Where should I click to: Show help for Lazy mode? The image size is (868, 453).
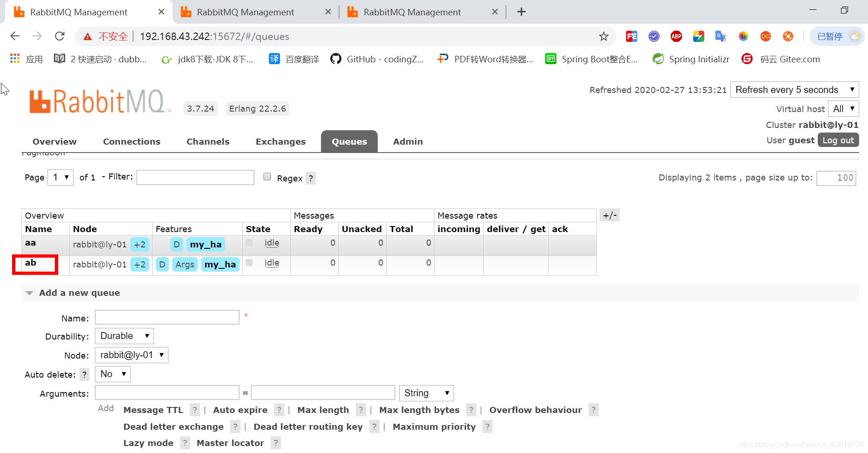tap(185, 443)
